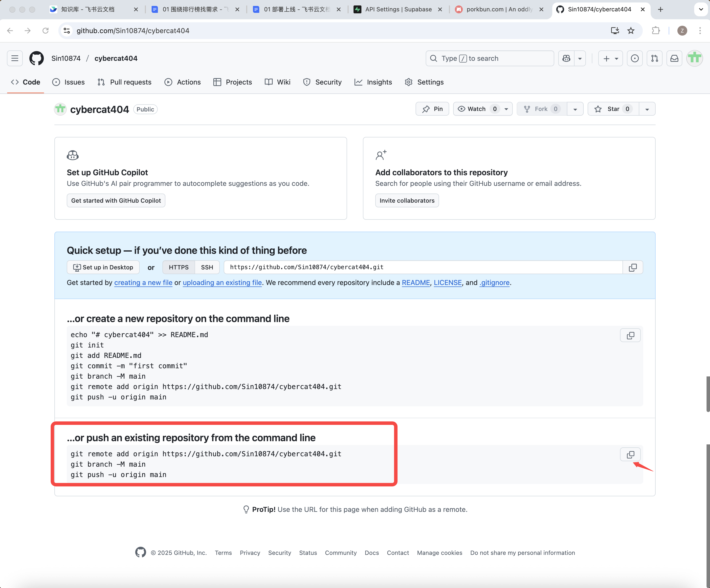Click Set up in Desktop button
The height and width of the screenshot is (588, 710).
103,267
